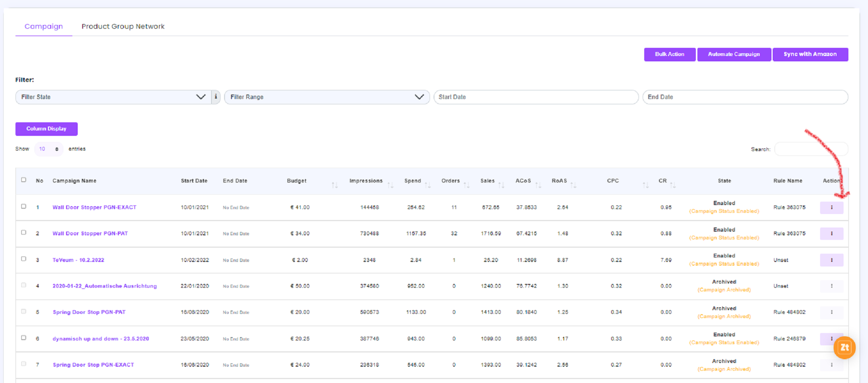Image resolution: width=868 pixels, height=383 pixels.
Task: Open action menu for 2020-01-22_Automatische Ausrichtung
Action: tap(831, 286)
